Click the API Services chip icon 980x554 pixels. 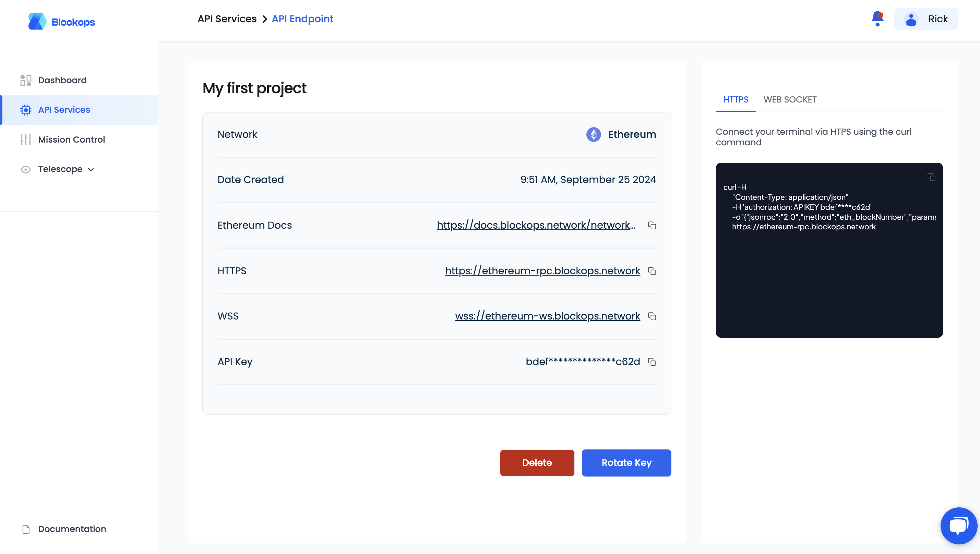pyautogui.click(x=25, y=110)
